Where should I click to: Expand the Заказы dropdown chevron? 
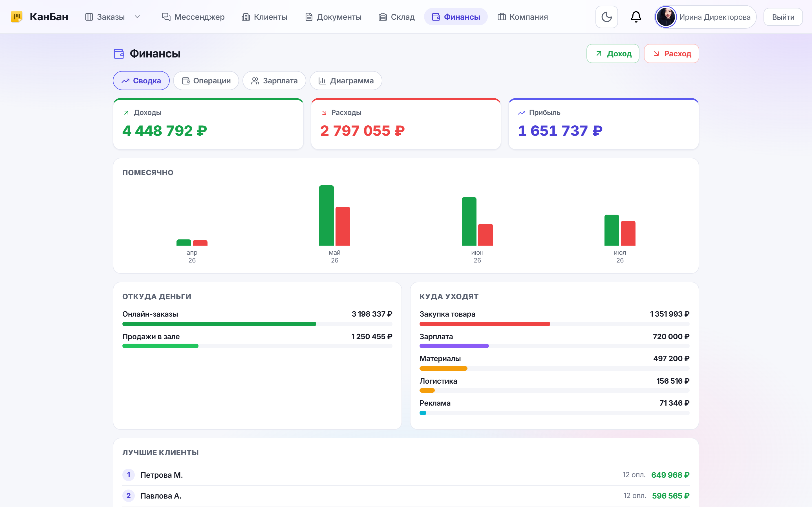137,17
